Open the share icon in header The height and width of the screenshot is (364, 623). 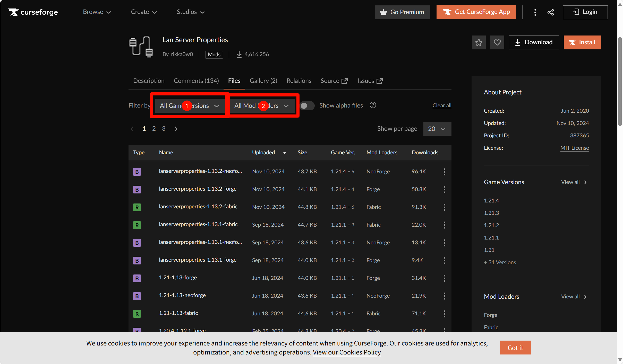click(551, 12)
